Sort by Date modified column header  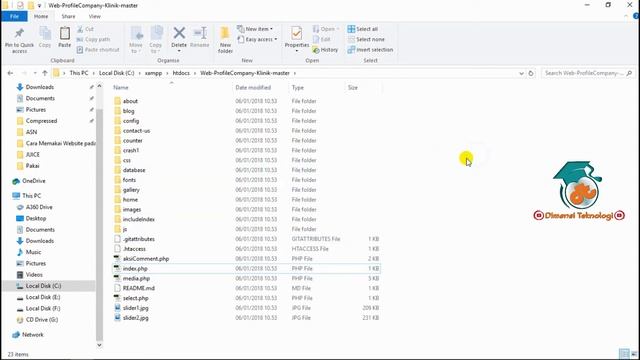tap(253, 87)
